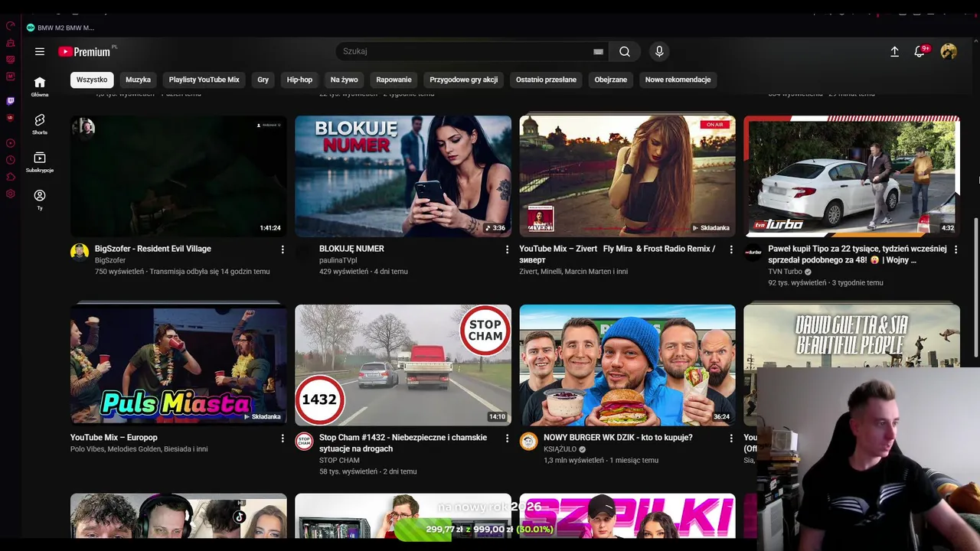
Task: Open David Guetta Beautiful People thumbnail
Action: (851, 335)
